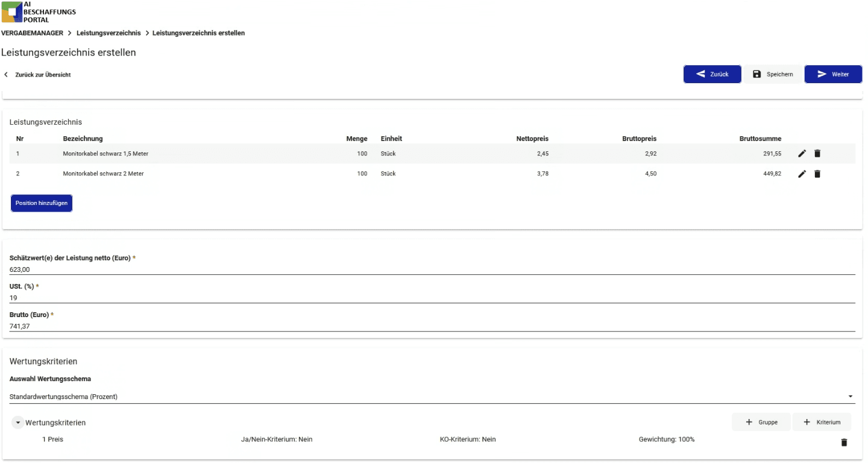Image resolution: width=868 pixels, height=463 pixels.
Task: Click the Bezeichnung column header
Action: pyautogui.click(x=83, y=139)
